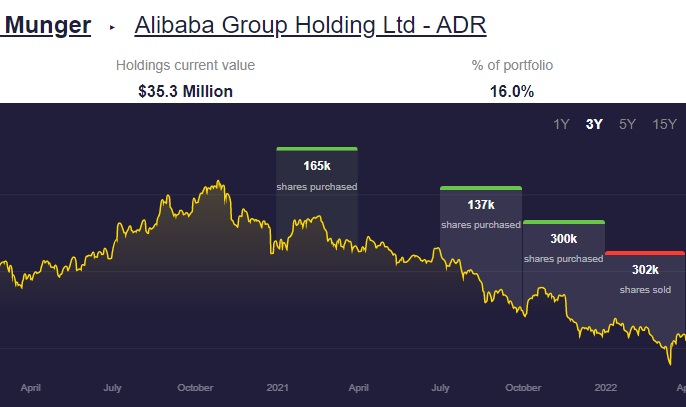The image size is (686, 407).
Task: Click the 2022 label on the time axis
Action: (x=605, y=386)
